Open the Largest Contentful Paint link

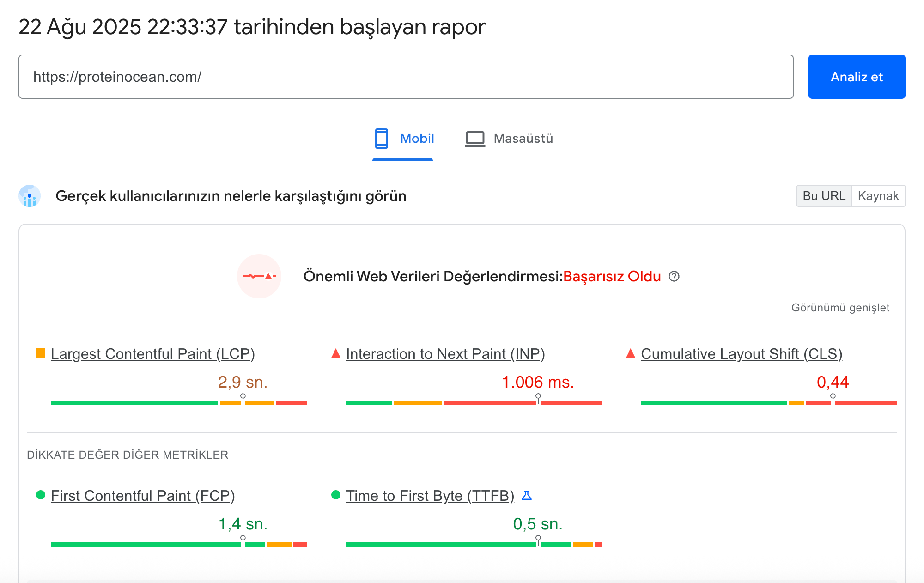coord(153,353)
